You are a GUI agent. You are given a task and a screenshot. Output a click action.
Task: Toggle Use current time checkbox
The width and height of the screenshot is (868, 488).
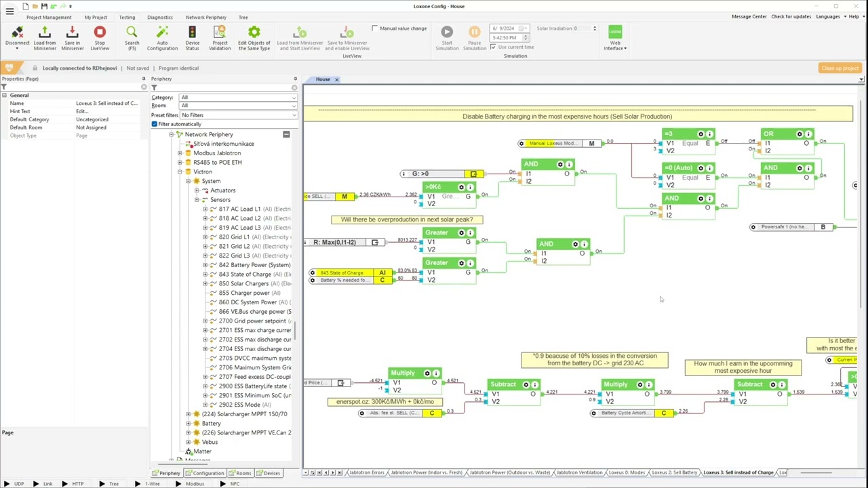(x=493, y=47)
